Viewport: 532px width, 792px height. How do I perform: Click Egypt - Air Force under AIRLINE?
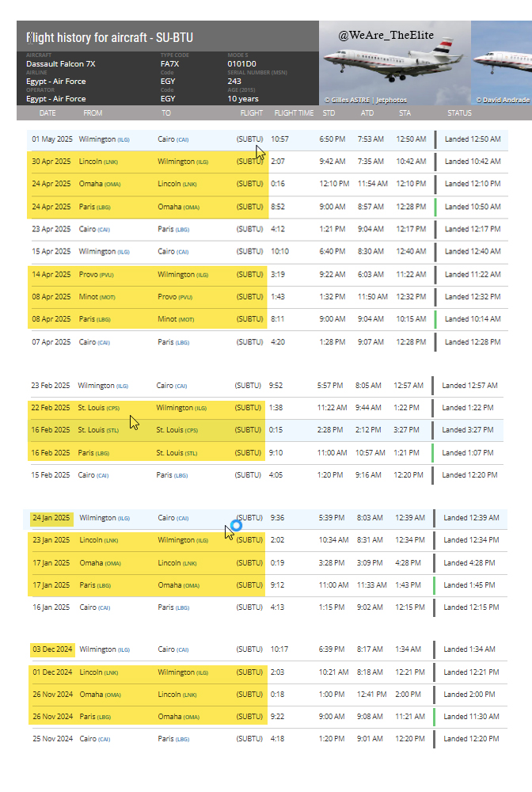56,81
